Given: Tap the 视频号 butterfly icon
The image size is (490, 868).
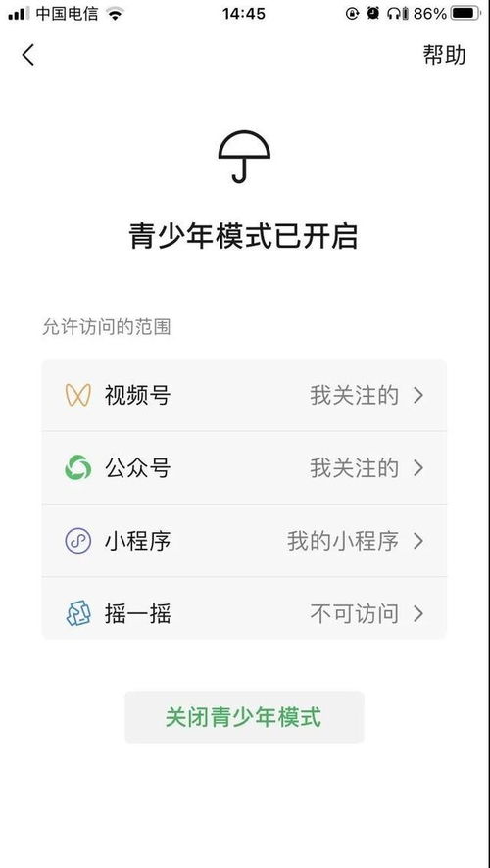Looking at the screenshot, I should click(77, 395).
